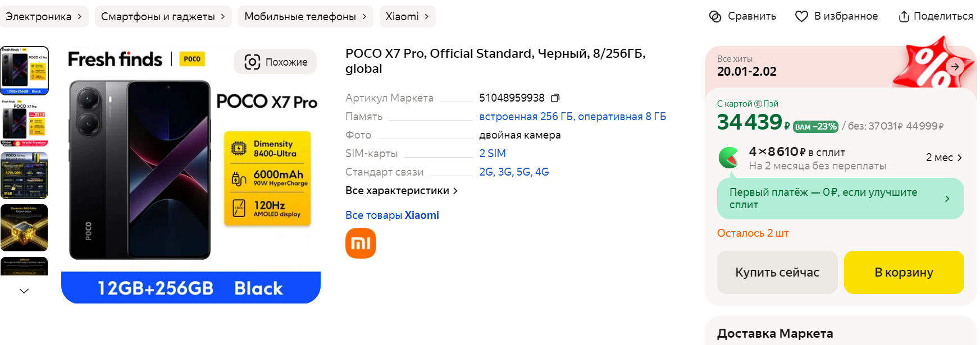Go to Мобильные телефоны breadcrumb category
The width and height of the screenshot is (980, 345).
coord(305,17)
